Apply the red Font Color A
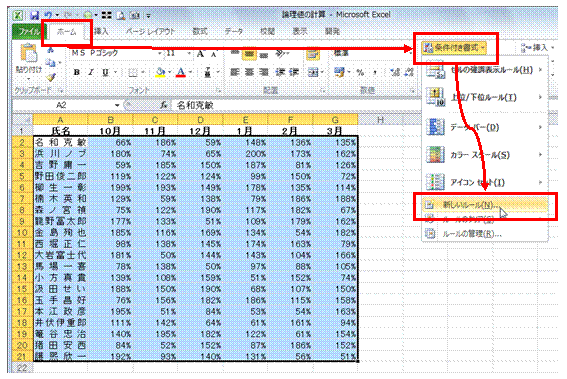 [x=181, y=73]
